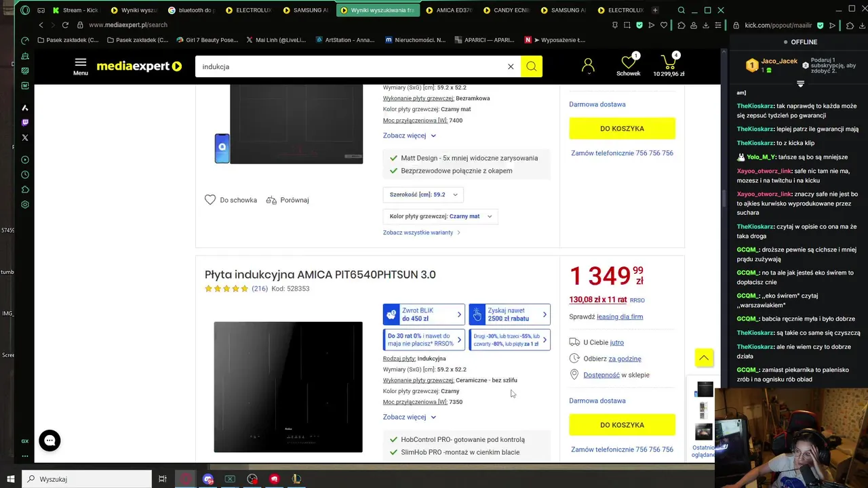Click the yellow scroll-to-top arrow button
This screenshot has width=868, height=488.
(x=704, y=358)
